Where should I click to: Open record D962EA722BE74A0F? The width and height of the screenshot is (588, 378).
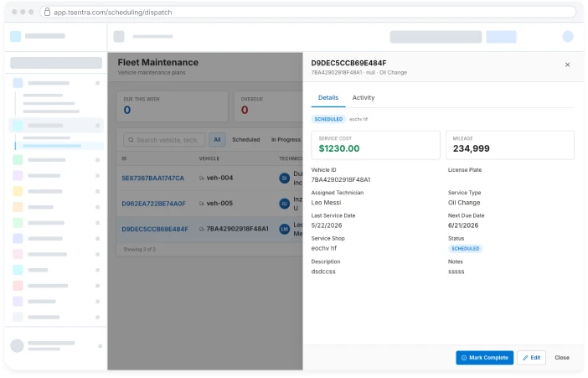(x=154, y=204)
